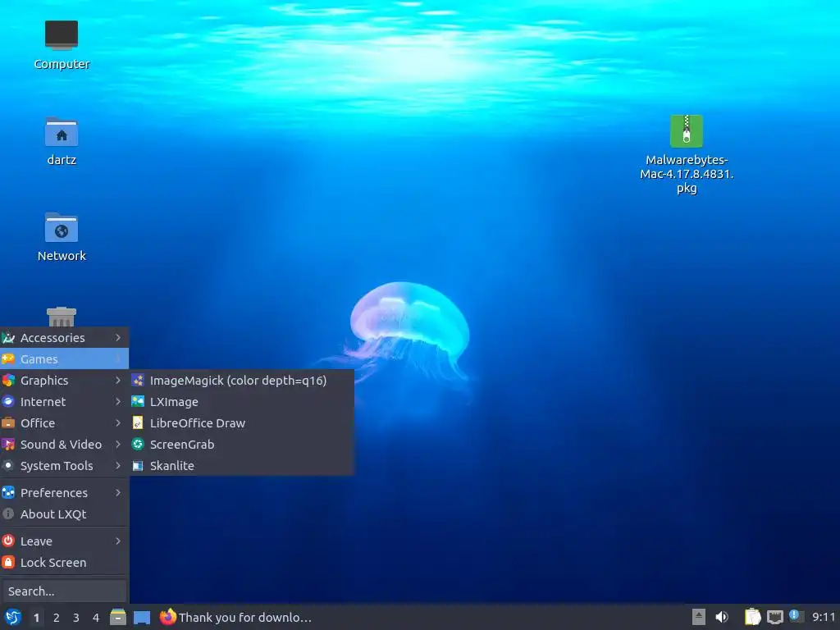Click the System Tools gear icon
Viewport: 840px width, 630px height.
coord(8,466)
